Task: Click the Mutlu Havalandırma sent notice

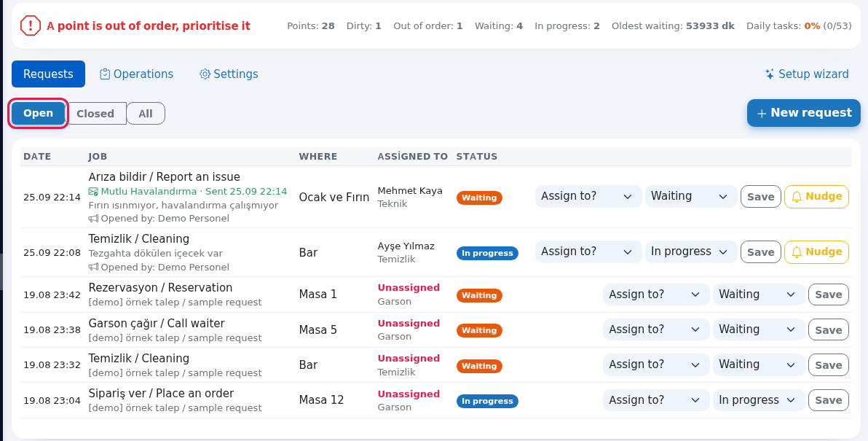Action: (x=188, y=192)
